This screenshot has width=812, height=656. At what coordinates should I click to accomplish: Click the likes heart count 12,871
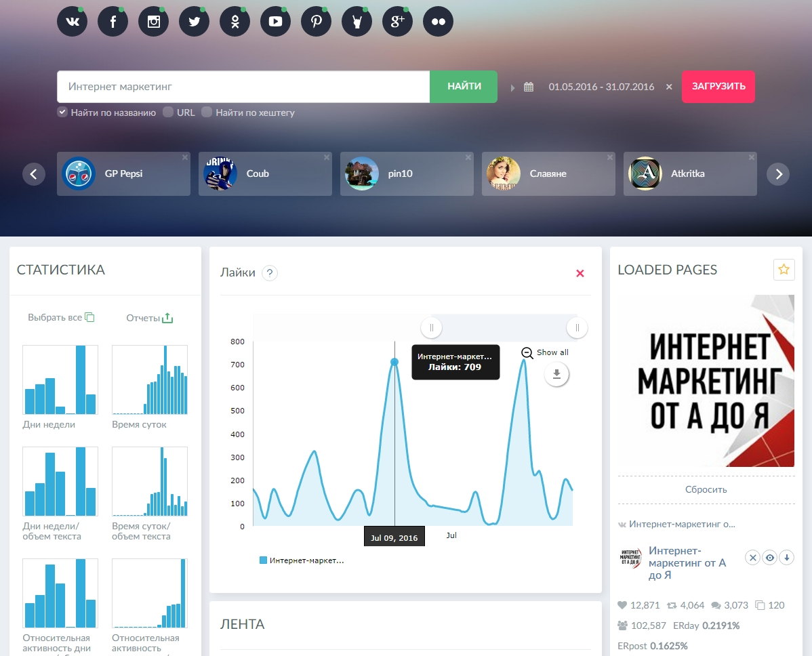point(639,605)
